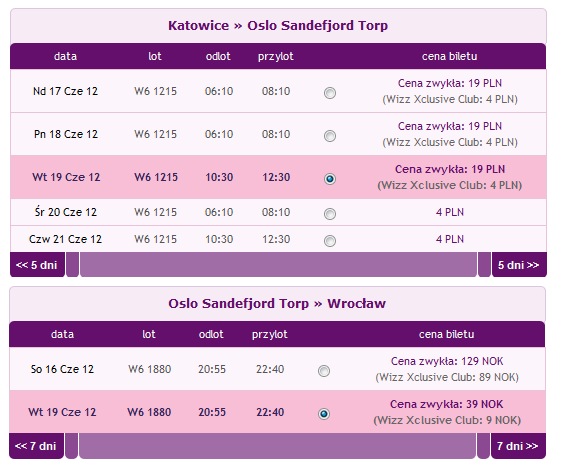Click 'Cena zwykła: 129 NOK' price text

click(447, 361)
